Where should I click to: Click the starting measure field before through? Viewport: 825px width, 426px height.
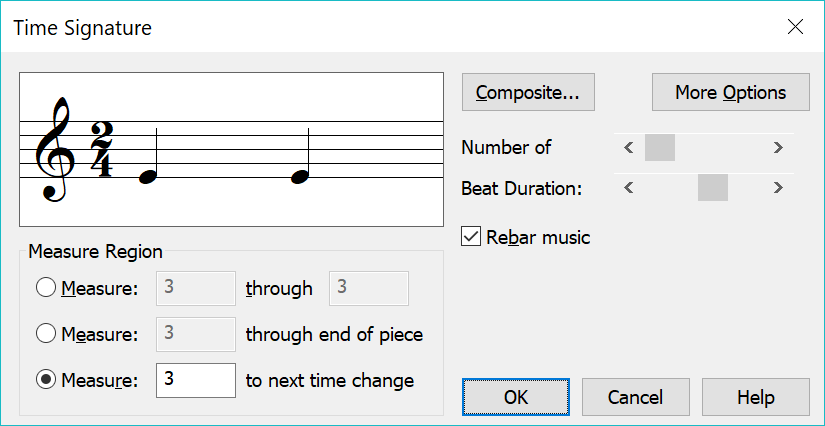196,288
